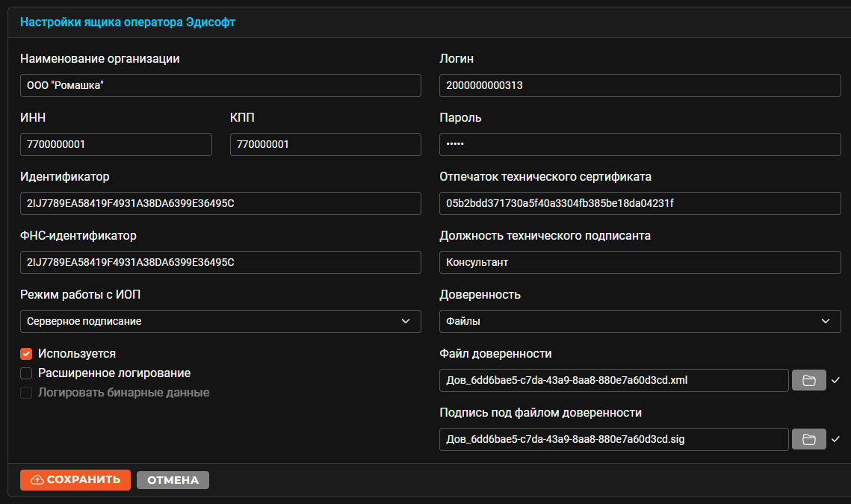This screenshot has width=851, height=504.
Task: Click checkmark next to the .xml file
Action: point(835,380)
